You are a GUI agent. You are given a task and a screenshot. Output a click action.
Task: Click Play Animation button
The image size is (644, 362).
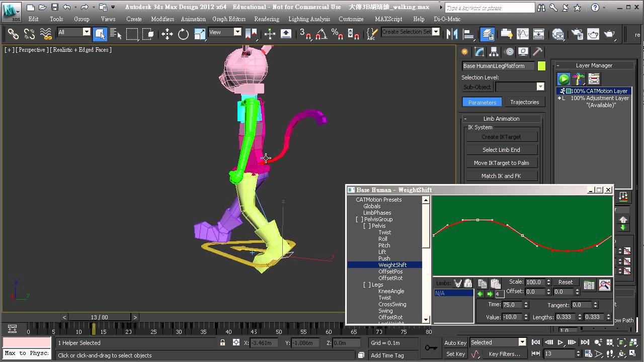(560, 342)
